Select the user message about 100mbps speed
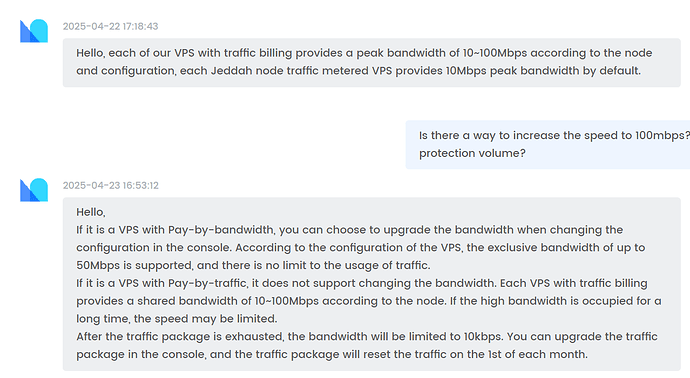This screenshot has height=378, width=690. click(x=548, y=144)
